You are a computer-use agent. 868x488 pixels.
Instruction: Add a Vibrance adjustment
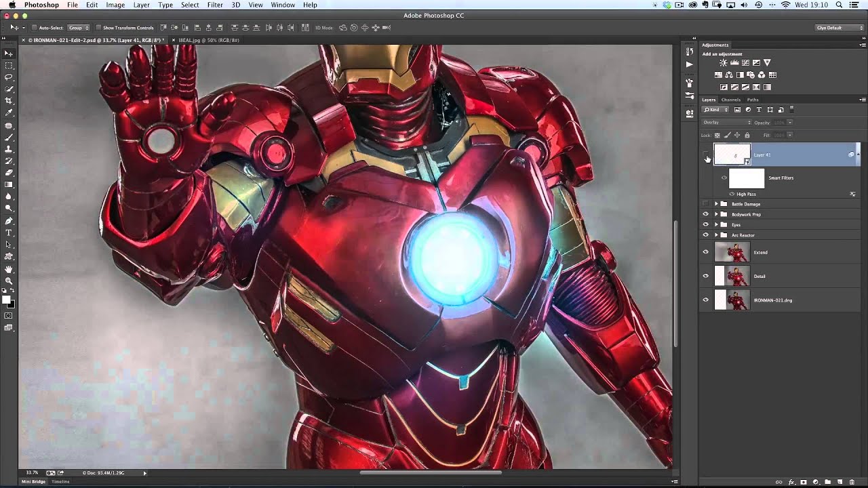(x=767, y=63)
